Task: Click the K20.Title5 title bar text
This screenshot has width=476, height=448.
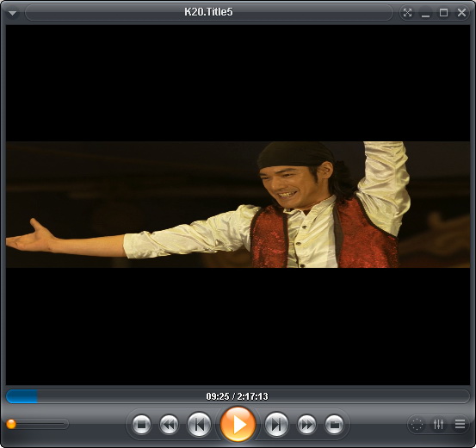Action: (x=208, y=12)
